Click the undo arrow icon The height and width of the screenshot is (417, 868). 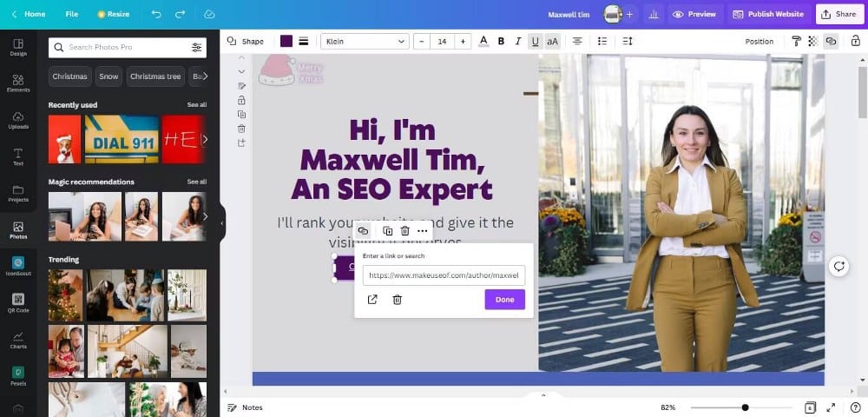156,15
